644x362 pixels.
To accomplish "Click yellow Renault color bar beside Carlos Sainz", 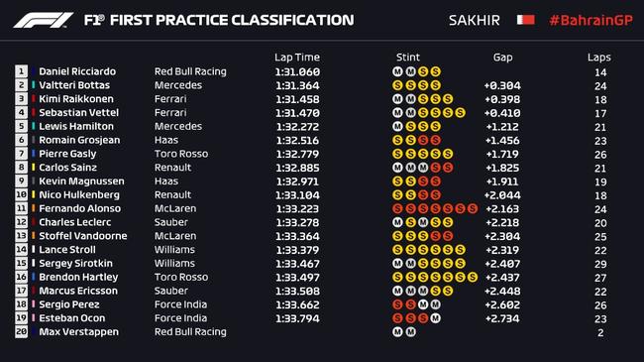I will click(34, 168).
